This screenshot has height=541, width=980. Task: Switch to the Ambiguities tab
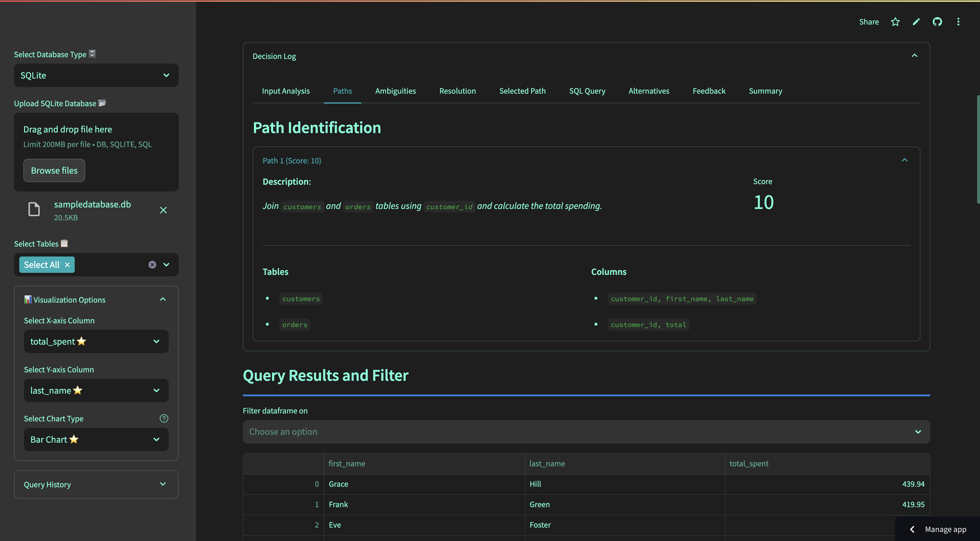[x=395, y=91]
